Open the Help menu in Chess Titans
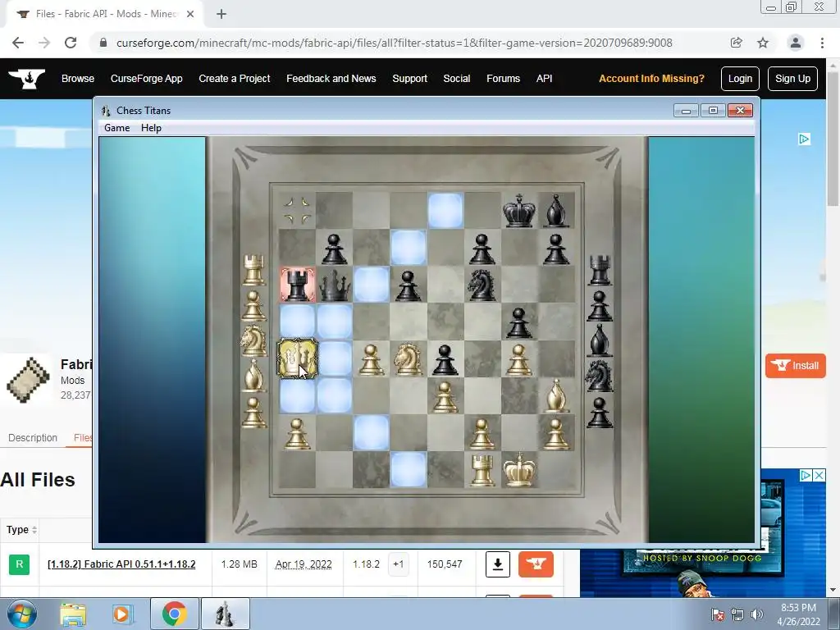 tap(151, 127)
